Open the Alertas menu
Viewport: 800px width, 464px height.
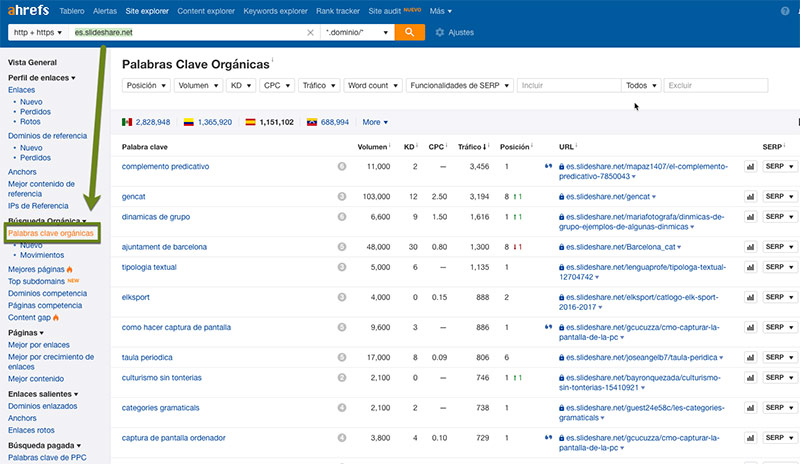(105, 11)
